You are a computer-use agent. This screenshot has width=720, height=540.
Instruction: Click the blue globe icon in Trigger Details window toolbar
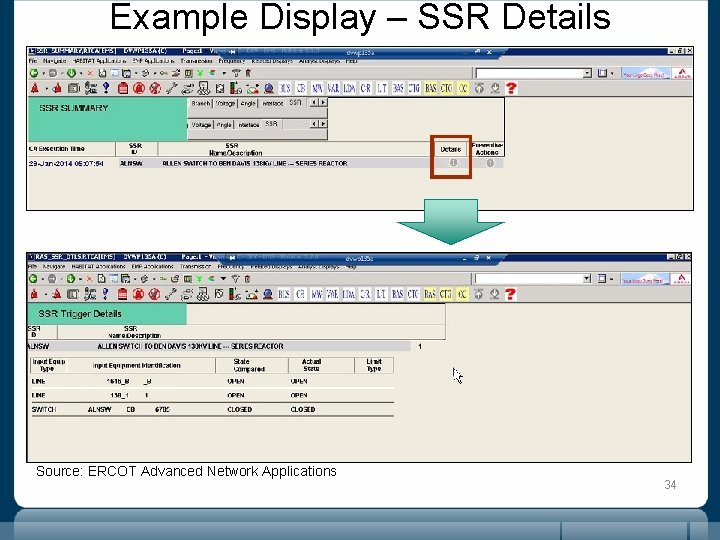pyautogui.click(x=268, y=294)
